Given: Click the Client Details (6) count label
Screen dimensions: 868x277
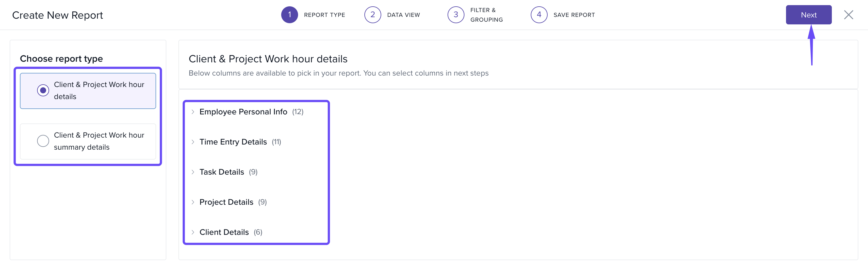Looking at the screenshot, I should [258, 232].
